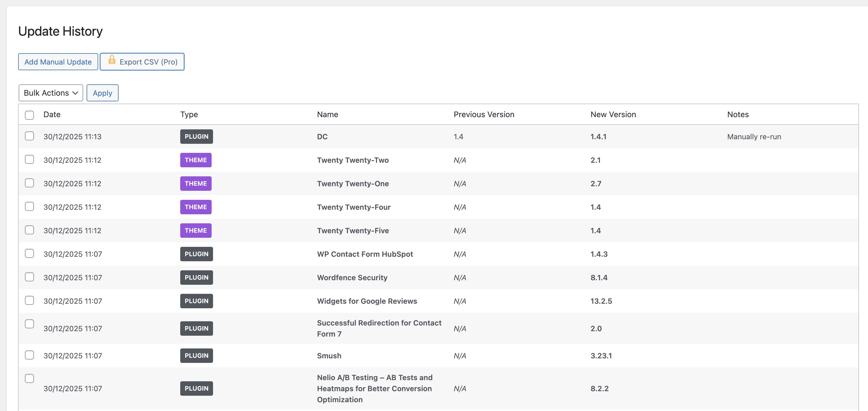The image size is (868, 411).
Task: Click the PLUGIN badge for Smush row
Action: (x=196, y=356)
